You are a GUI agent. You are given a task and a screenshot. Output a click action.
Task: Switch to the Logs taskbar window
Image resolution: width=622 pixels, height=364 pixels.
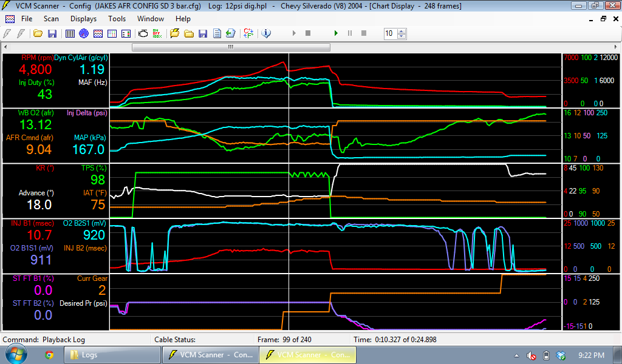[x=112, y=354]
